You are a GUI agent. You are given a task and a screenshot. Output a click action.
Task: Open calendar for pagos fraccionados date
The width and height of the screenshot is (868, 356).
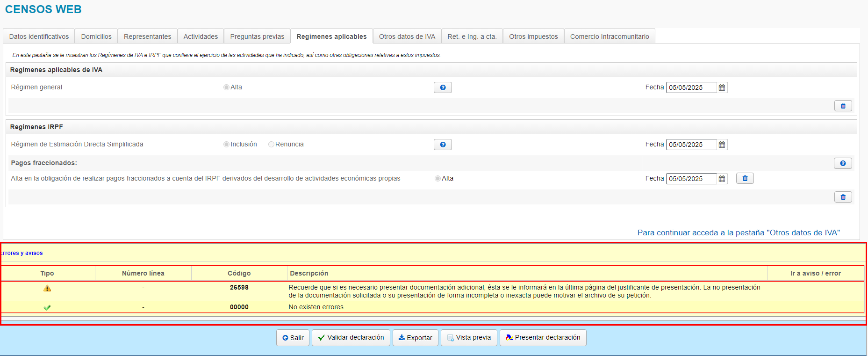pyautogui.click(x=722, y=179)
